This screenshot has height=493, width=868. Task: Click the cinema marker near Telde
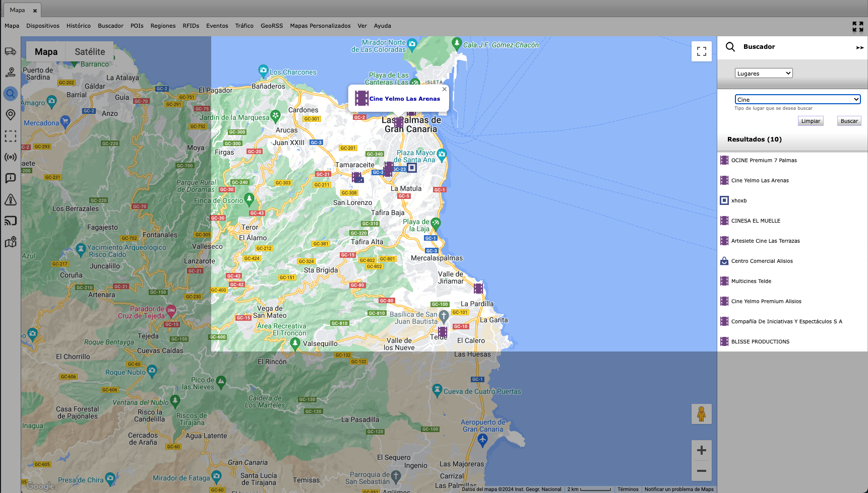click(x=443, y=332)
